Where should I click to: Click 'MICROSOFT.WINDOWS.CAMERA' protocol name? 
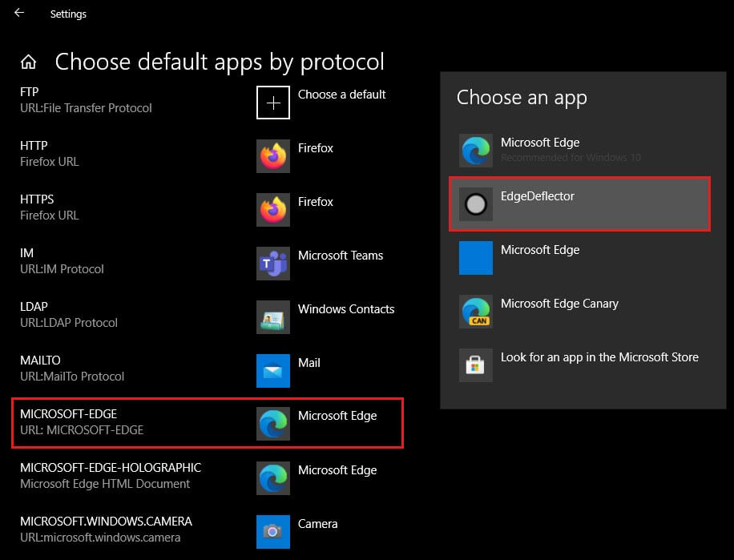pyautogui.click(x=107, y=522)
